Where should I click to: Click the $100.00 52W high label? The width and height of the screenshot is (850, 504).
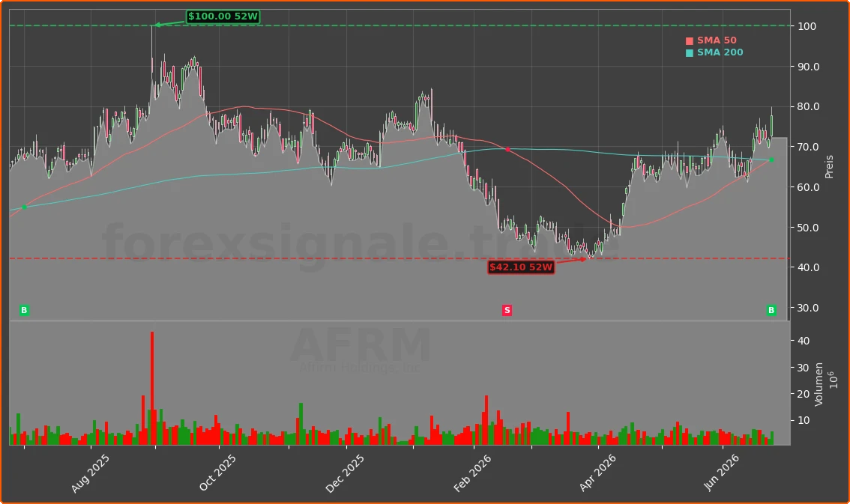(223, 16)
